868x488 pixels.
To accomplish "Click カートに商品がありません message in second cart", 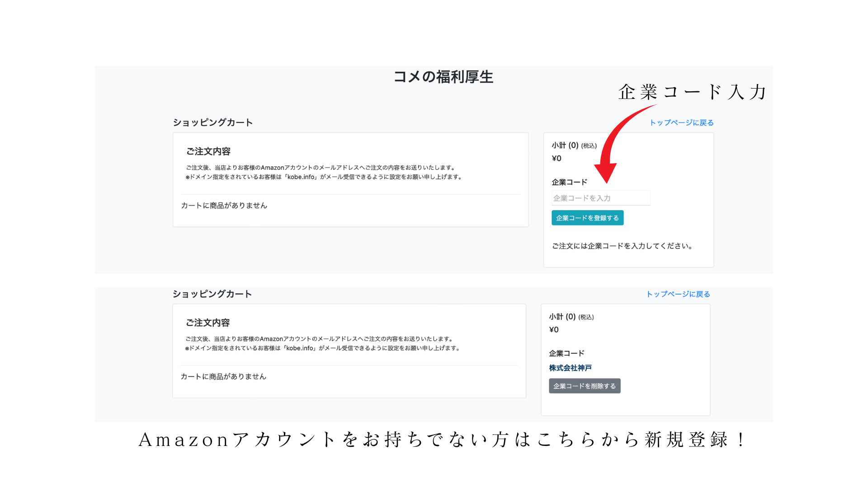I will pos(223,376).
